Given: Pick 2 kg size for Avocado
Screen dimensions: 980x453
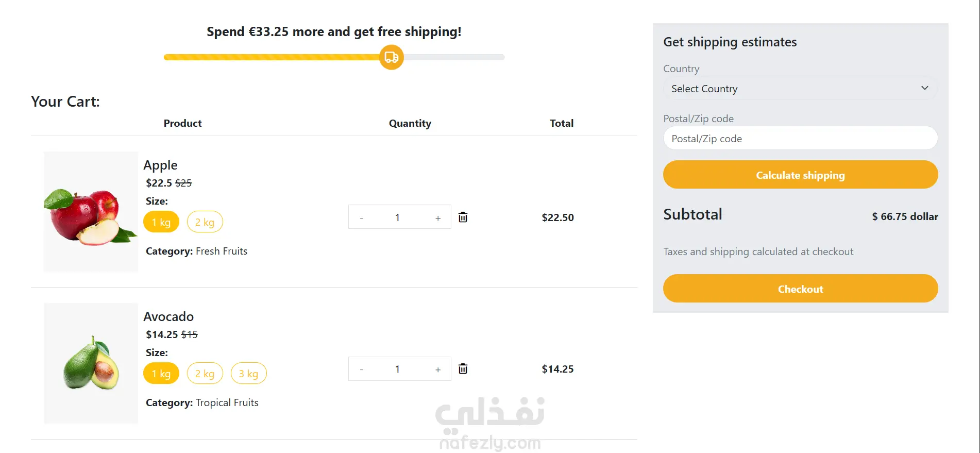Looking at the screenshot, I should [x=205, y=374].
